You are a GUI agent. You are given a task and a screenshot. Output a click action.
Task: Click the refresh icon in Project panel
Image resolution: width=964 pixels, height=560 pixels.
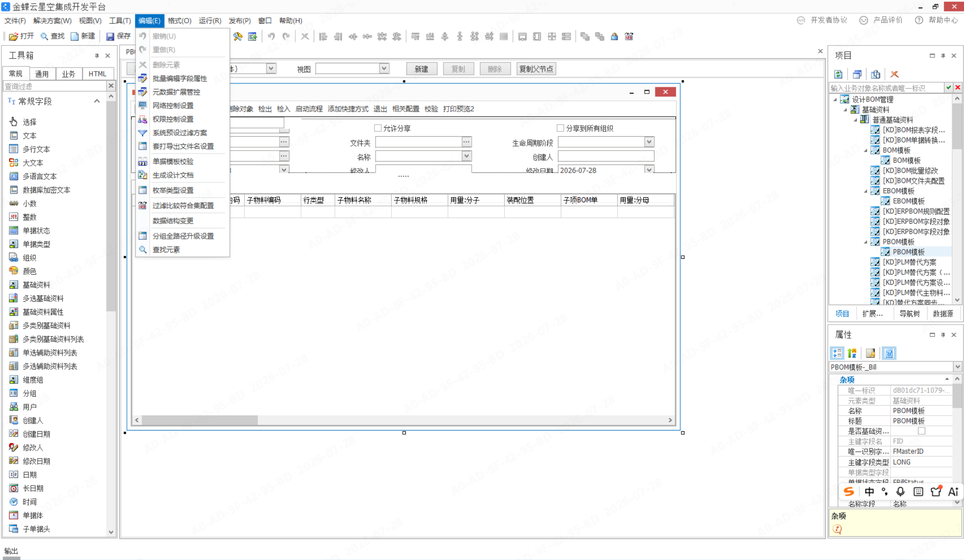pyautogui.click(x=838, y=74)
